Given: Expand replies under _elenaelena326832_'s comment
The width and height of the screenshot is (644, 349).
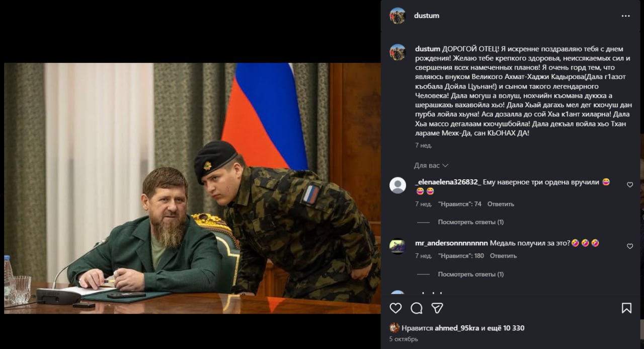Looking at the screenshot, I should 470,222.
